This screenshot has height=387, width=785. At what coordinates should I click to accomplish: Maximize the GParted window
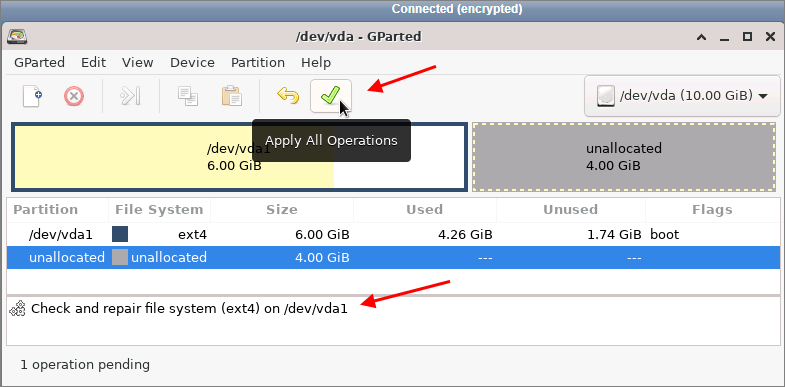pyautogui.click(x=747, y=37)
